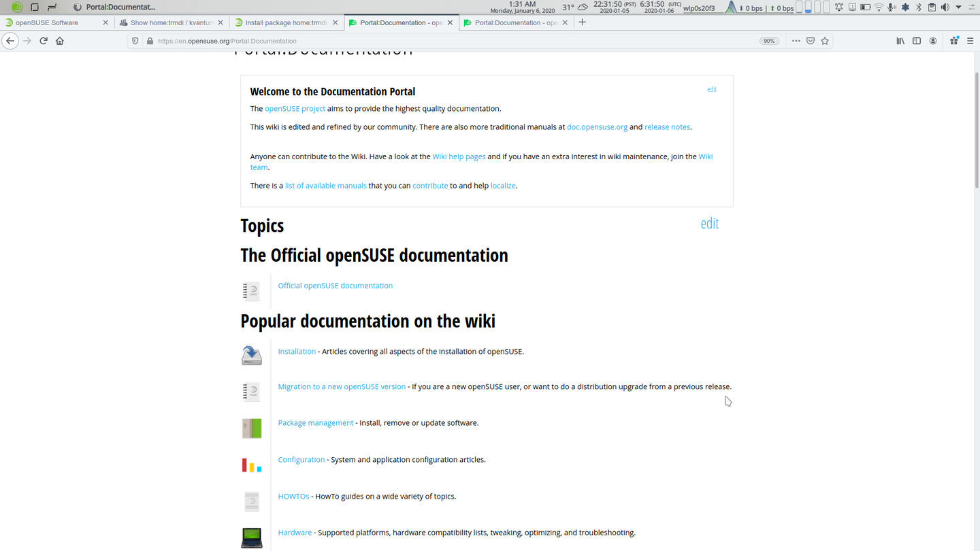The image size is (980, 551).
Task: Open the Hardware link
Action: [295, 533]
